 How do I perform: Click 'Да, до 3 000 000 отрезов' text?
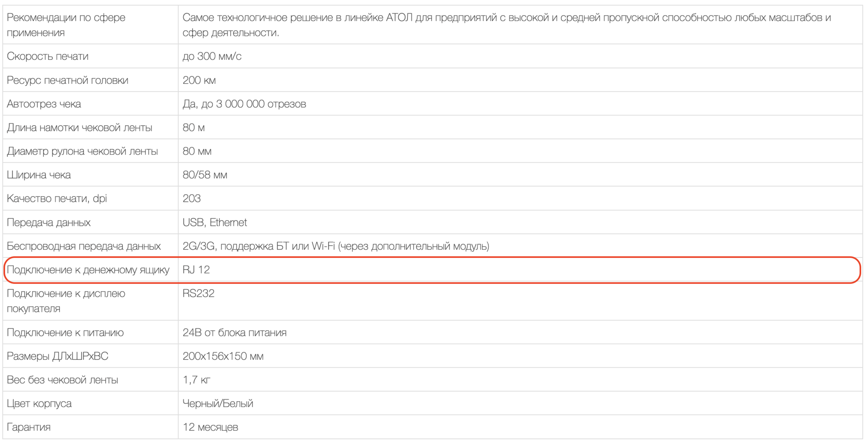(x=244, y=104)
